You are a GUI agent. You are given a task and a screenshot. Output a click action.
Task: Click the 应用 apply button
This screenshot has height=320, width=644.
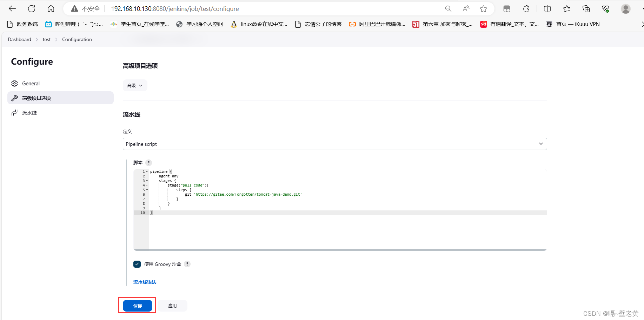(x=172, y=306)
